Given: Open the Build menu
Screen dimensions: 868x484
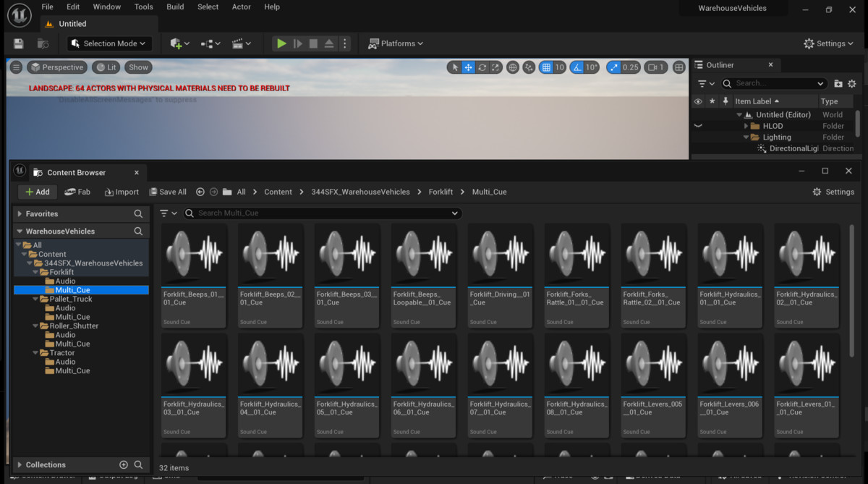Looking at the screenshot, I should tap(175, 7).
